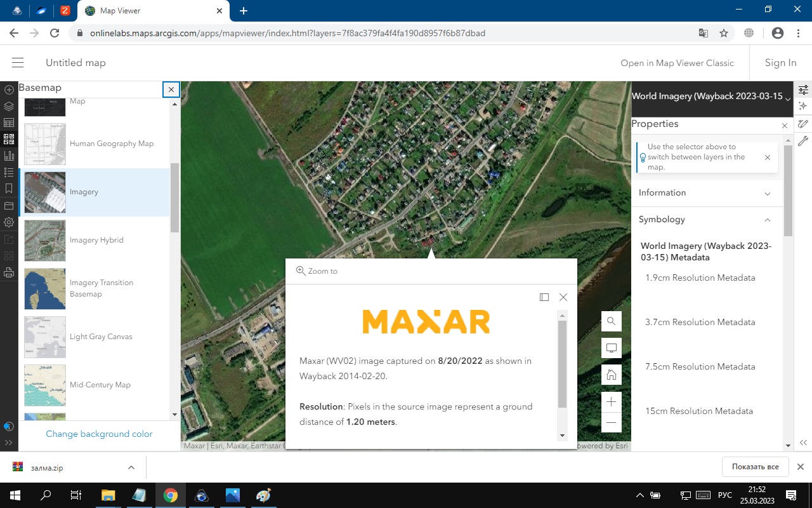Zoom in with the plus button
The width and height of the screenshot is (812, 508).
(612, 402)
